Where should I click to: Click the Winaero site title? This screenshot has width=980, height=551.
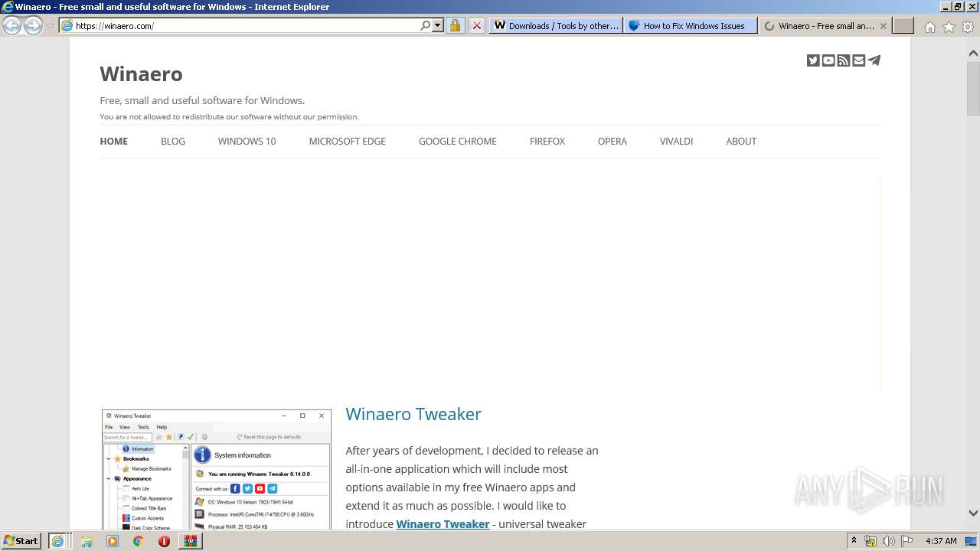(x=141, y=74)
